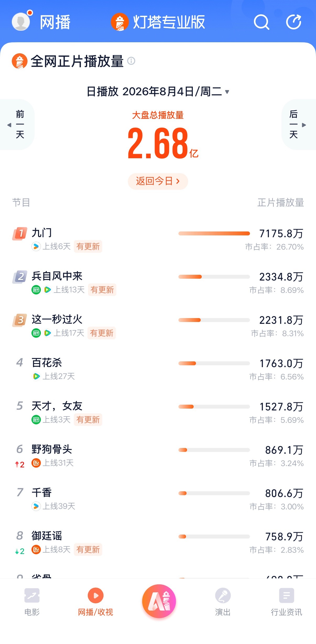
Task: Expand the 日播放 date dropdown
Action: point(158,92)
